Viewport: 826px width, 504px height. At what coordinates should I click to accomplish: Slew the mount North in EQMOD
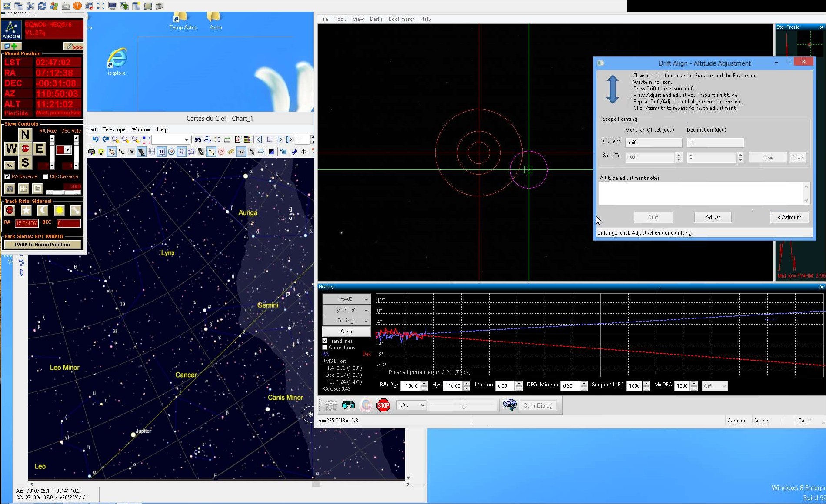[25, 135]
